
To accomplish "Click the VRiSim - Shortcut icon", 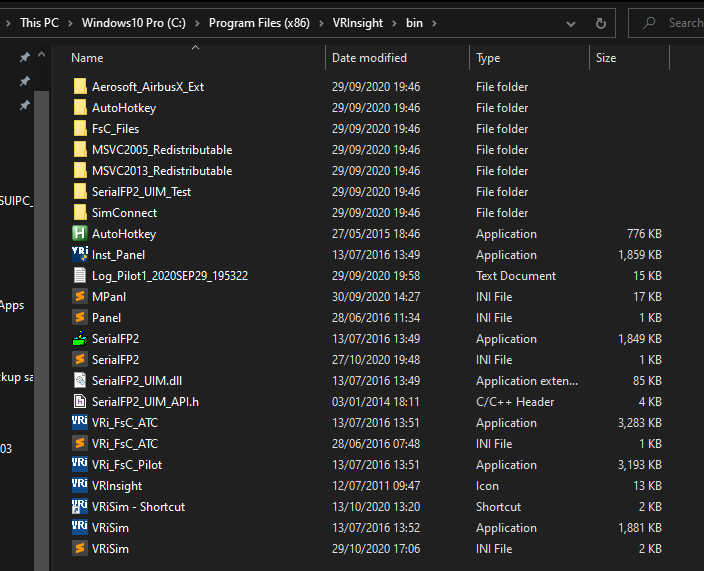I will click(80, 506).
